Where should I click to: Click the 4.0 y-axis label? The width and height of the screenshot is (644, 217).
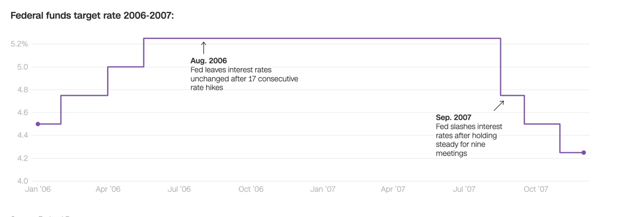tap(23, 181)
